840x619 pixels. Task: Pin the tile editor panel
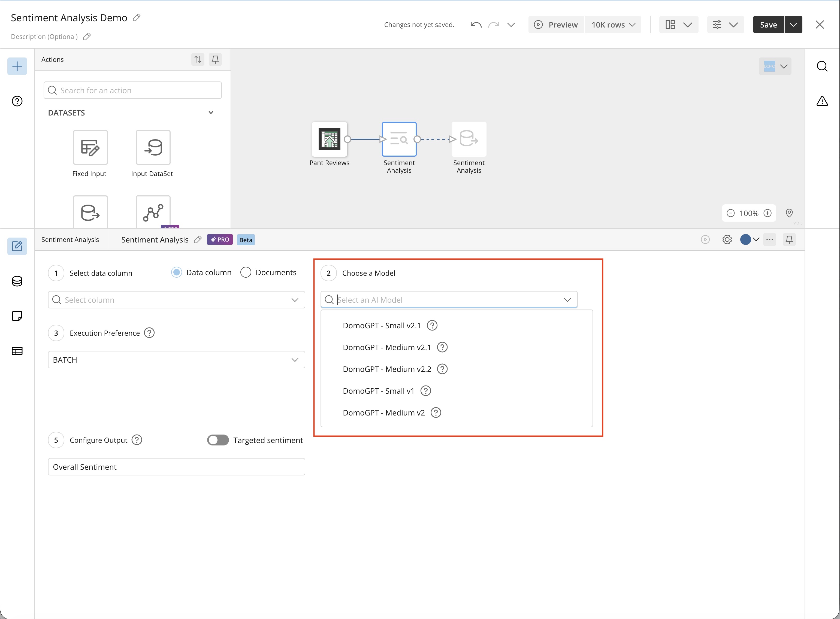click(789, 239)
